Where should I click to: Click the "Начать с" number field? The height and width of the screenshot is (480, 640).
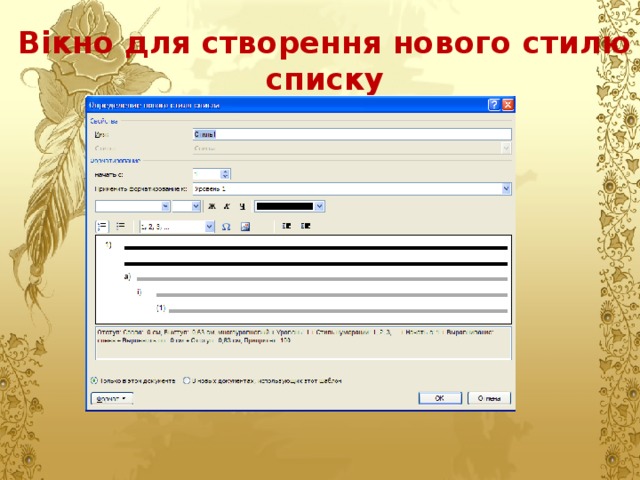click(x=207, y=174)
